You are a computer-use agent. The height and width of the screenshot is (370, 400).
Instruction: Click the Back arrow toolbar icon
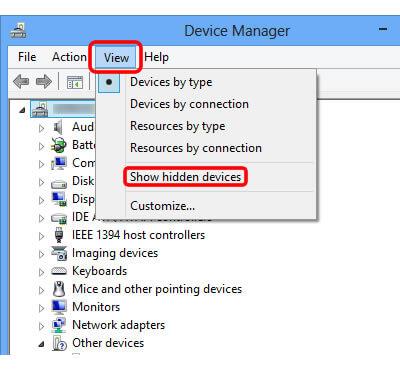pyautogui.click(x=21, y=81)
